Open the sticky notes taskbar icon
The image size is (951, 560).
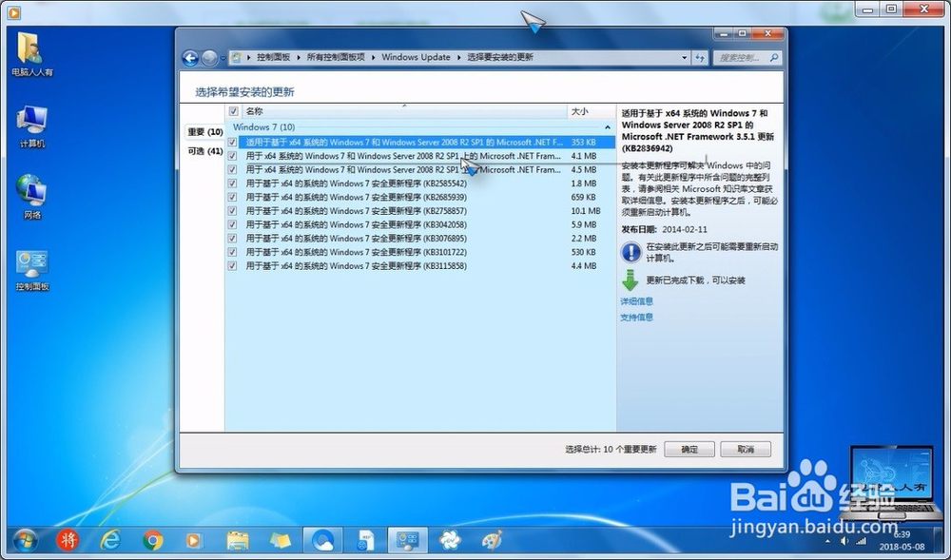pyautogui.click(x=280, y=539)
